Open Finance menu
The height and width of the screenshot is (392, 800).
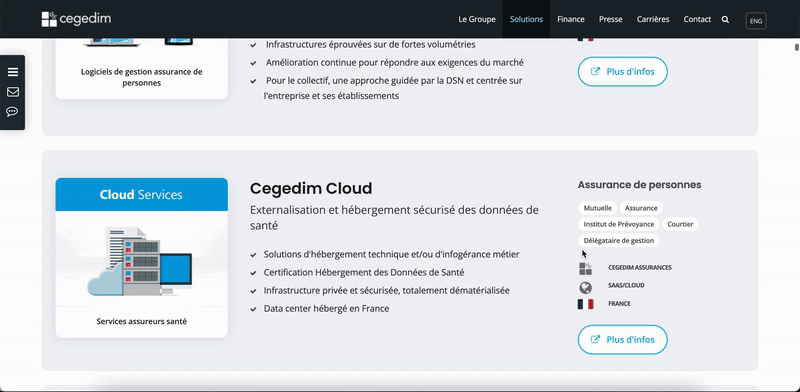pyautogui.click(x=571, y=19)
